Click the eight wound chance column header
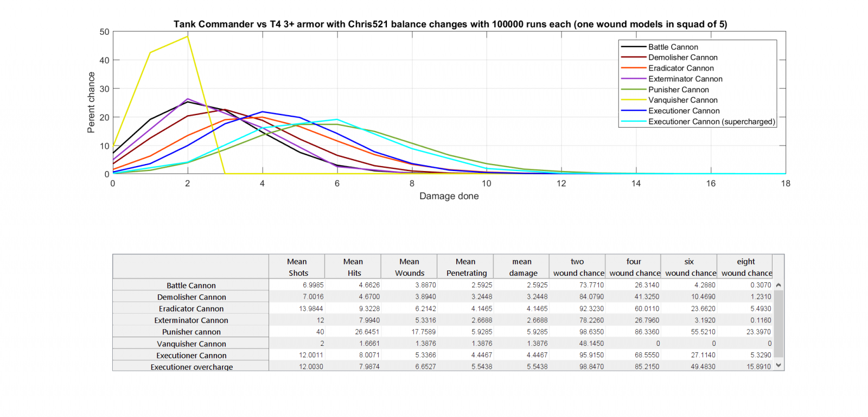This screenshot has width=868, height=417. click(746, 267)
